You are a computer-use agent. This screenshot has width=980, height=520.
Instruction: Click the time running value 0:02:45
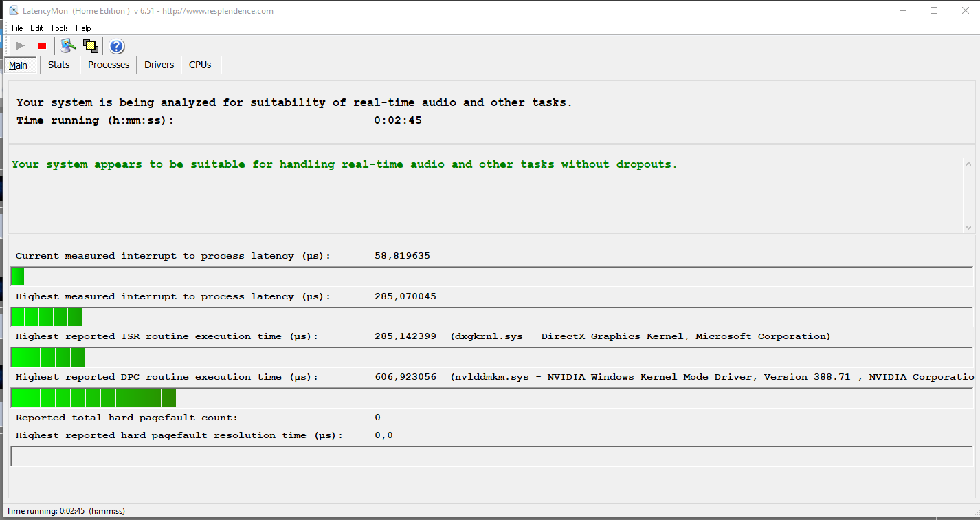point(398,120)
